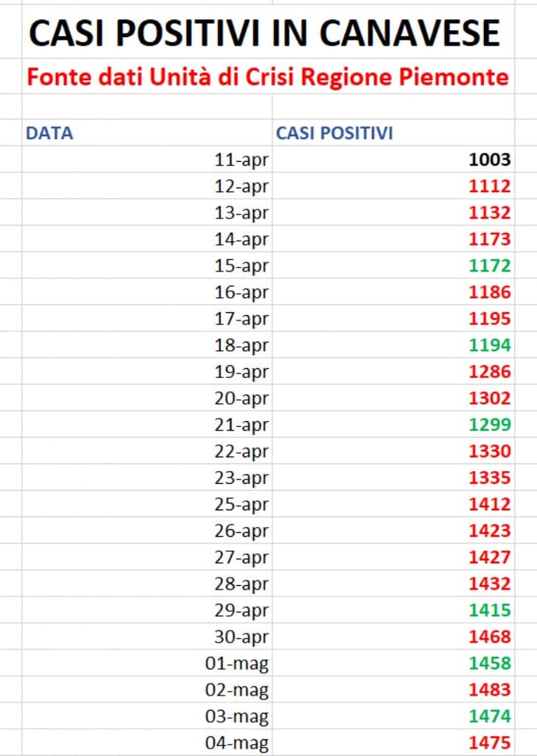Select the 25-apr date cell

click(241, 504)
